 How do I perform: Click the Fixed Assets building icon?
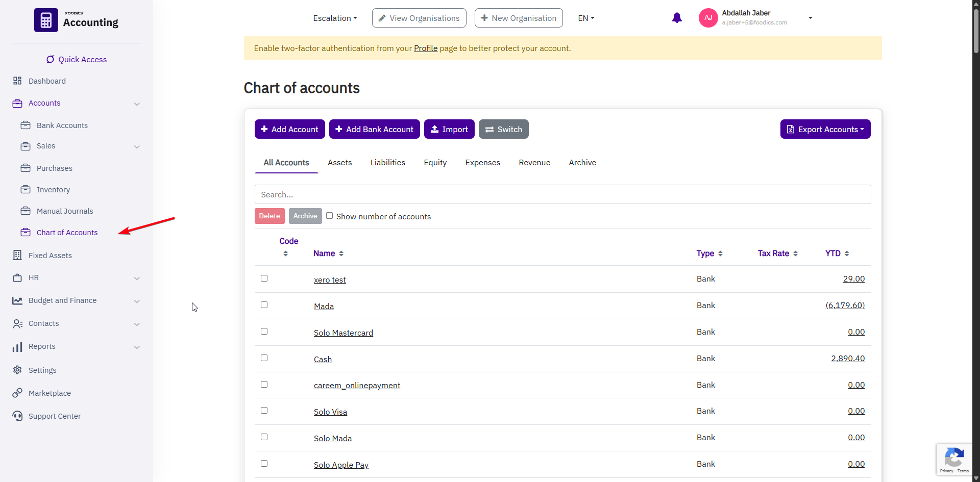(17, 255)
